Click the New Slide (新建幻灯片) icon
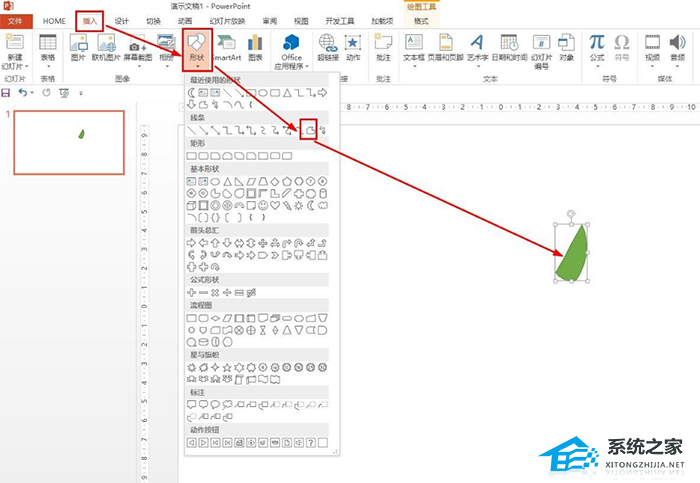 pos(14,42)
